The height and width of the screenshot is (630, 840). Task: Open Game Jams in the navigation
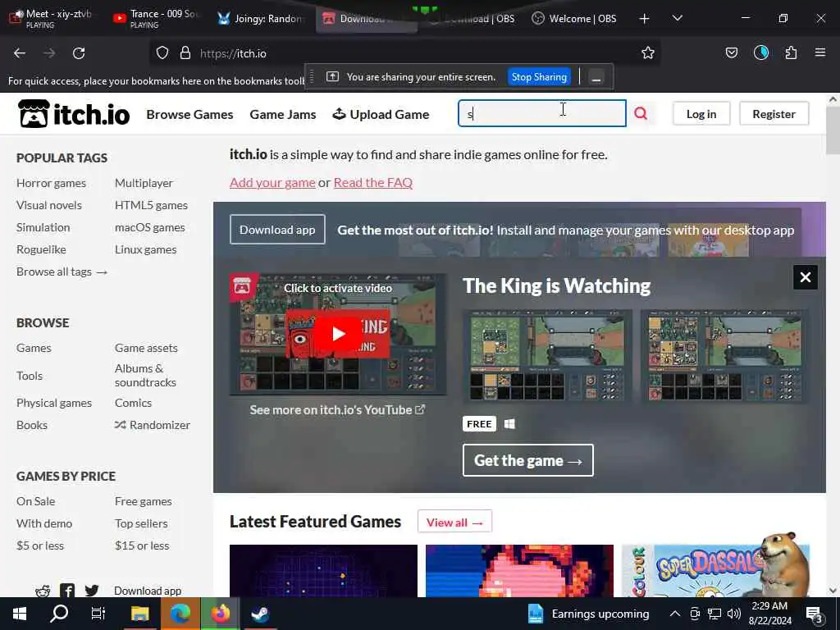pyautogui.click(x=283, y=115)
